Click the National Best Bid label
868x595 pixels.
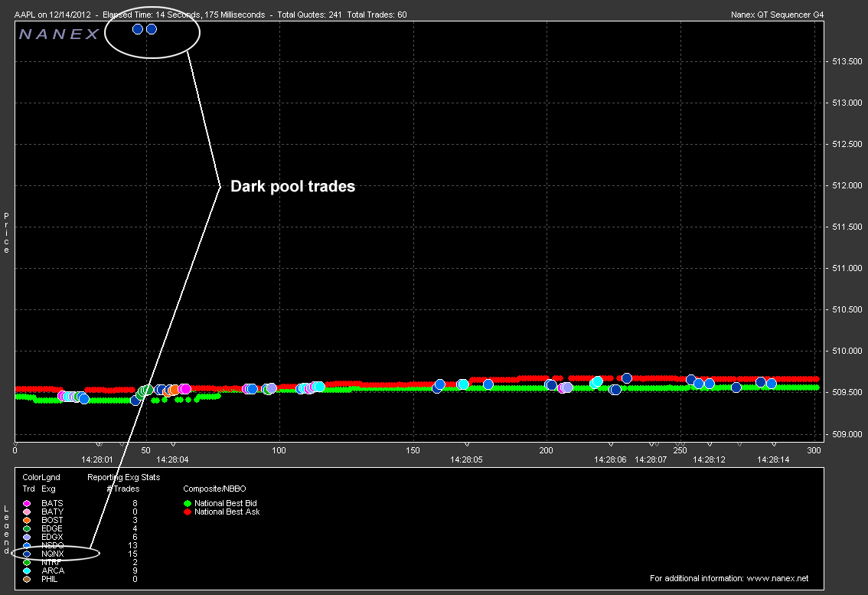pos(225,504)
